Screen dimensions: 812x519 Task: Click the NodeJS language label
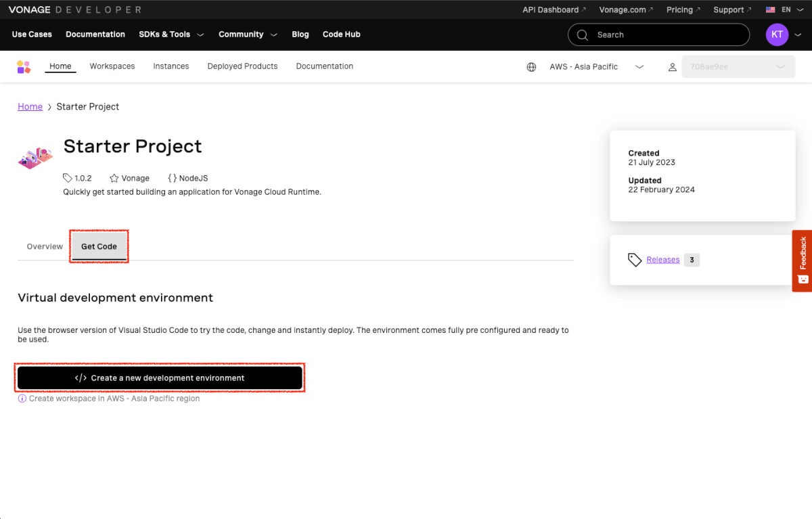[x=194, y=178]
